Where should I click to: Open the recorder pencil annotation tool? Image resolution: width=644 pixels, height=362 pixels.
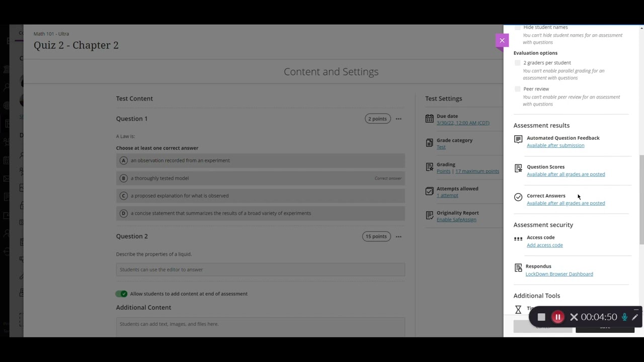pyautogui.click(x=635, y=317)
